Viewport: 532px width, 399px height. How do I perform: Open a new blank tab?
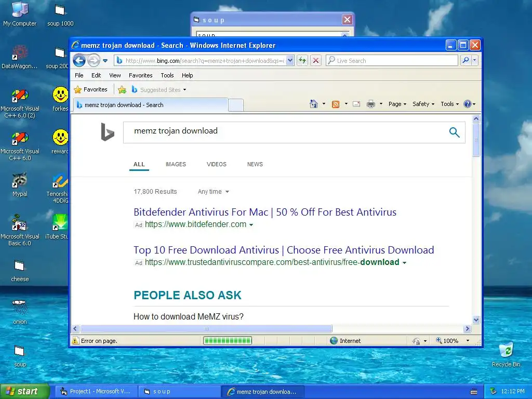[236, 105]
